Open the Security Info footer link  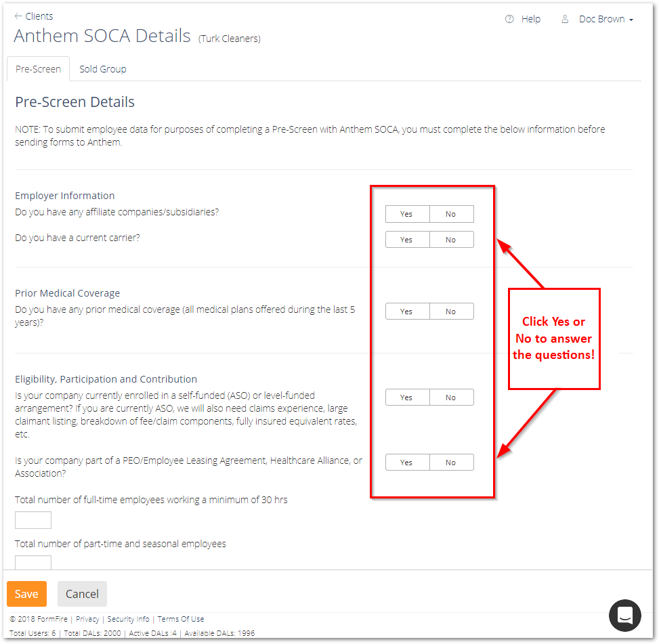tap(128, 619)
